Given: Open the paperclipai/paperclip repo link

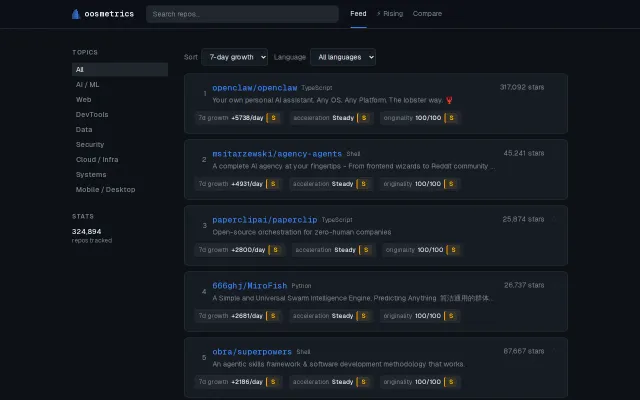Looking at the screenshot, I should point(264,220).
